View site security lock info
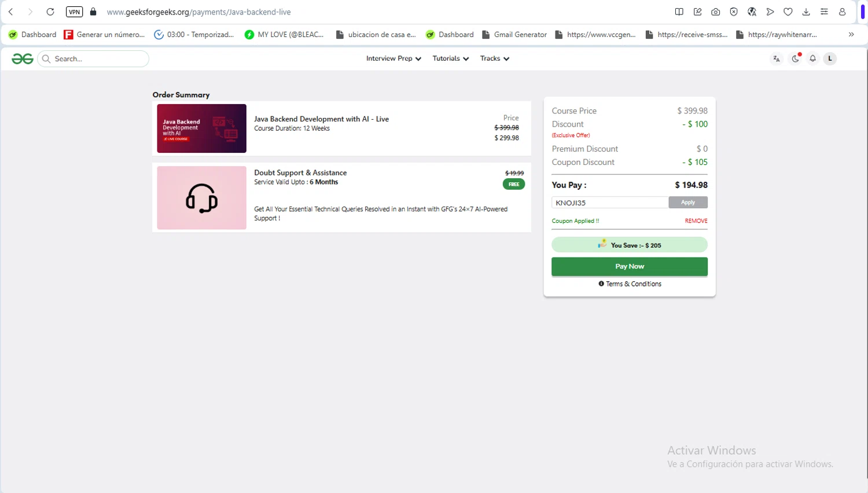Image resolution: width=868 pixels, height=493 pixels. (93, 12)
